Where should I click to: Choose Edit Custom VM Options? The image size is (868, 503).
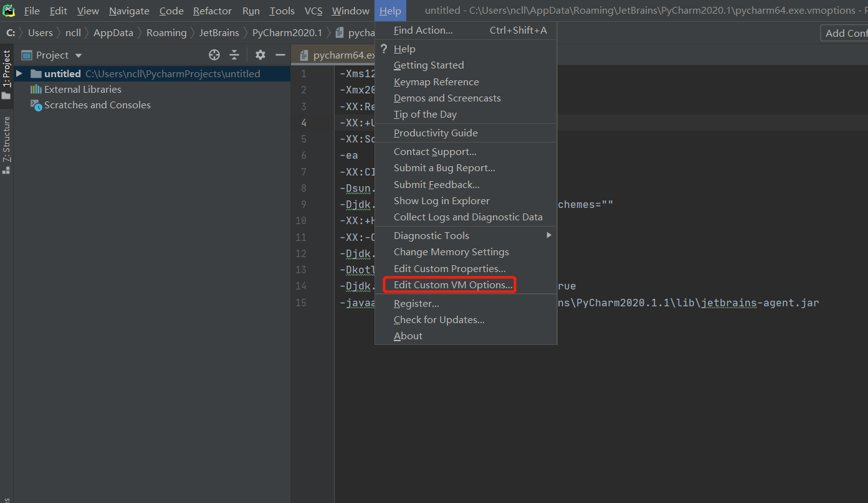point(465,285)
